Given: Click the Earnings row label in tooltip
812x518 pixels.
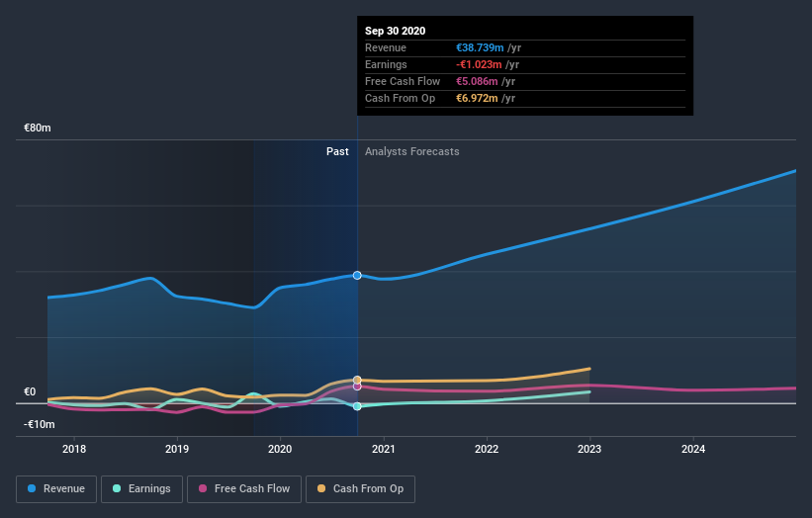Looking at the screenshot, I should 386,64.
